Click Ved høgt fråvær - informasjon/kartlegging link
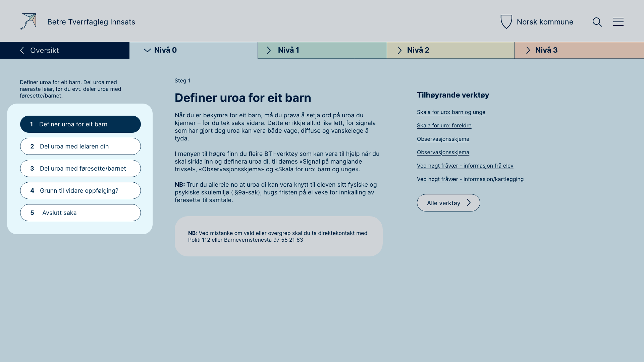Viewport: 644px width, 362px height. [470, 179]
